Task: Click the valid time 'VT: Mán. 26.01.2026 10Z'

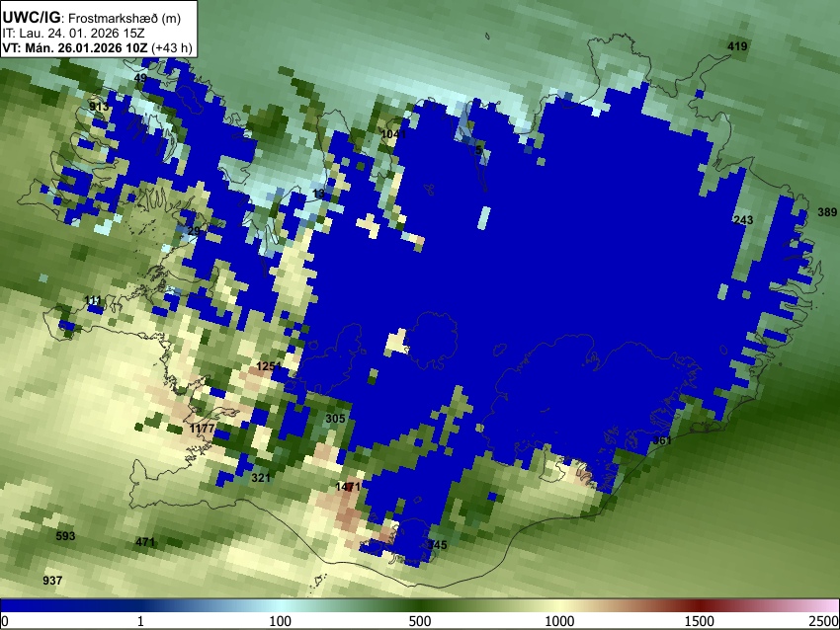Action: (74, 47)
